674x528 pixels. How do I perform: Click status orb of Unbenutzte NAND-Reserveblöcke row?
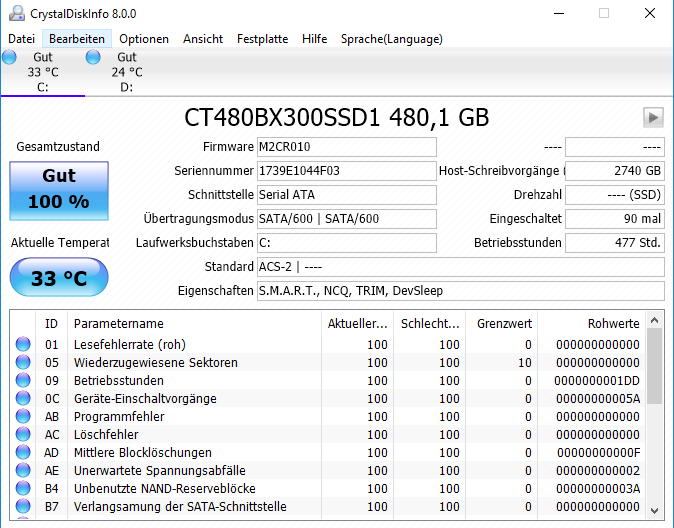(23, 489)
